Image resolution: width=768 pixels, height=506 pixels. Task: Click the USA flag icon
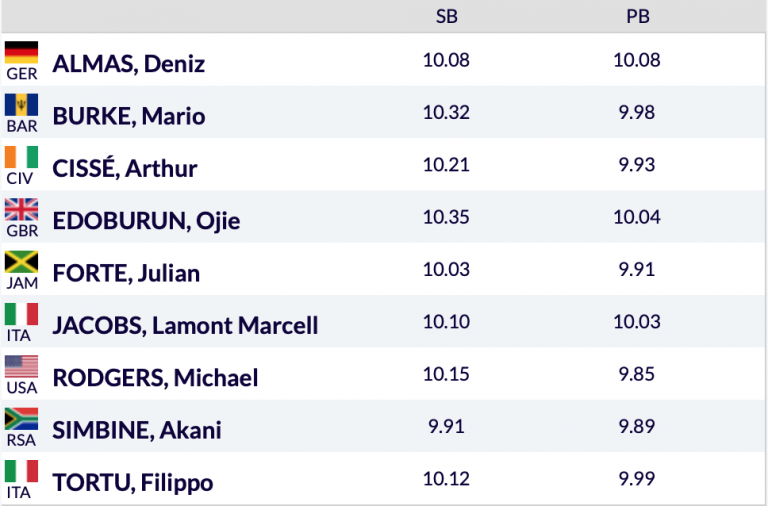click(22, 367)
